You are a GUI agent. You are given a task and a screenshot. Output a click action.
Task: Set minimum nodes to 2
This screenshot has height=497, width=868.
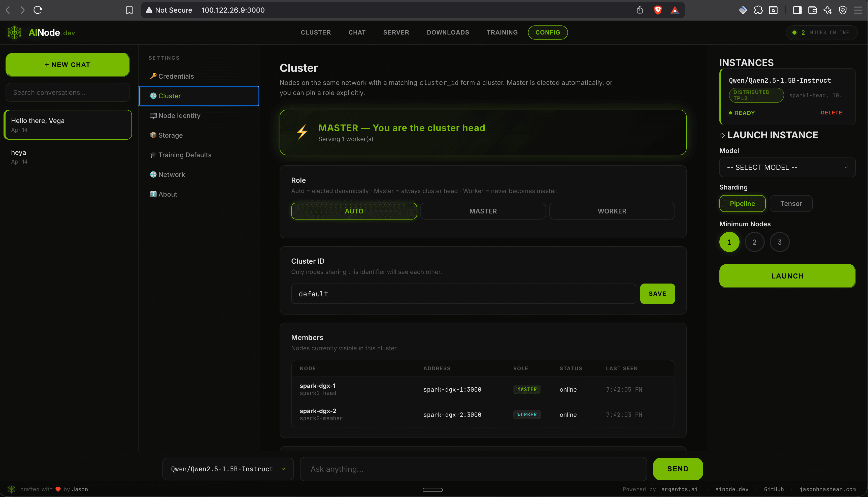point(754,242)
